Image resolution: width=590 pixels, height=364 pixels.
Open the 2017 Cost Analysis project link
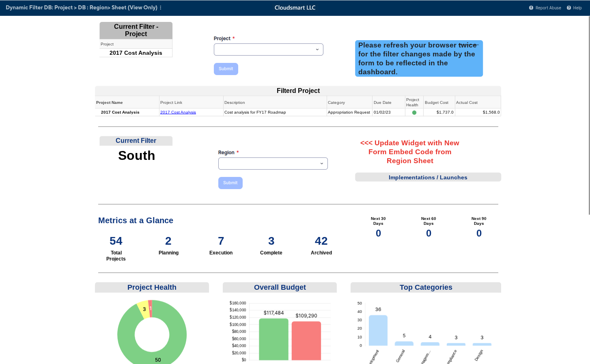178,112
